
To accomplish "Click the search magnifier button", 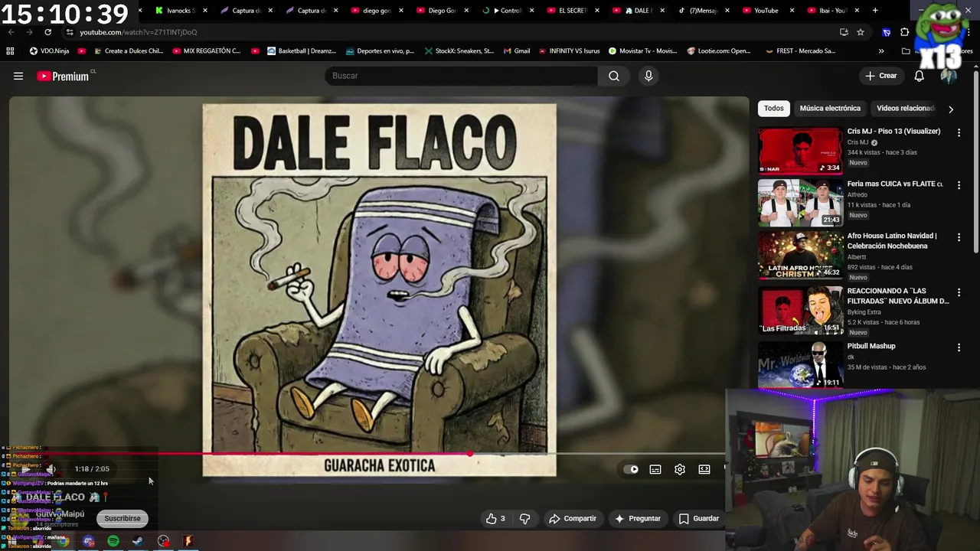I will click(x=614, y=76).
